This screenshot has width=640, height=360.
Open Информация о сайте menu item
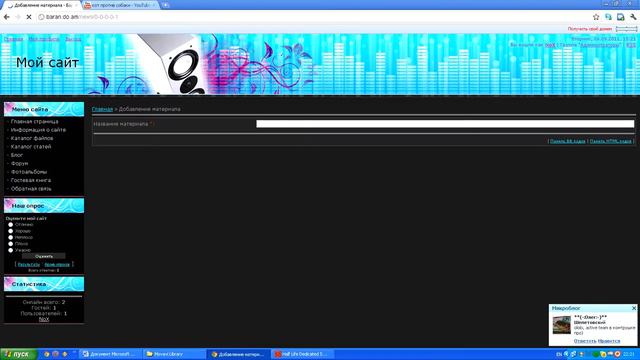pos(38,130)
